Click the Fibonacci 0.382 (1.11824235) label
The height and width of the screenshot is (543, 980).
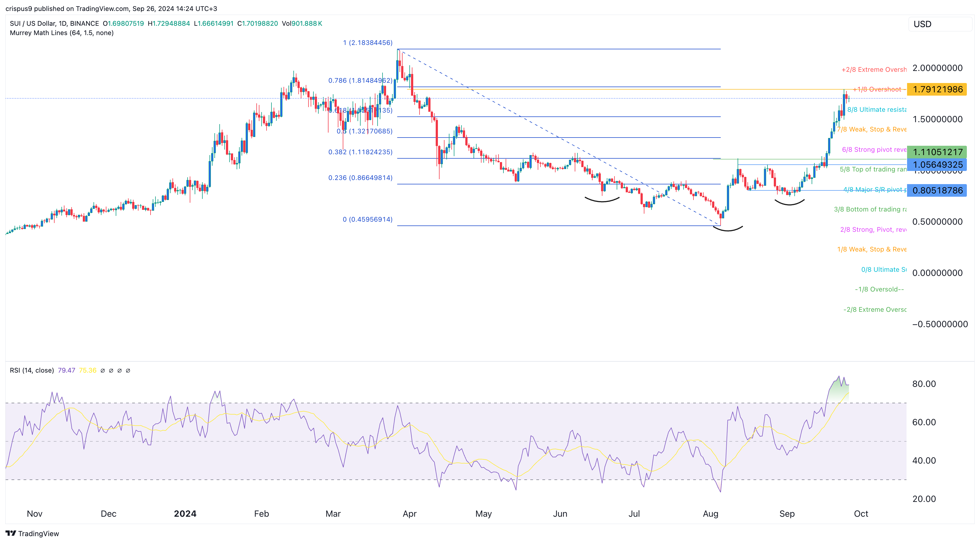click(360, 152)
